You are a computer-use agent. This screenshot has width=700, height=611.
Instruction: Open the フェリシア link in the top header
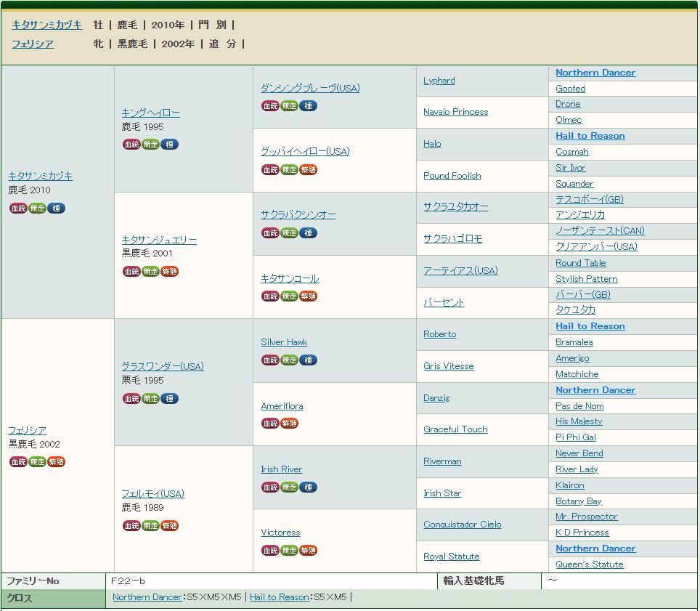[x=33, y=44]
